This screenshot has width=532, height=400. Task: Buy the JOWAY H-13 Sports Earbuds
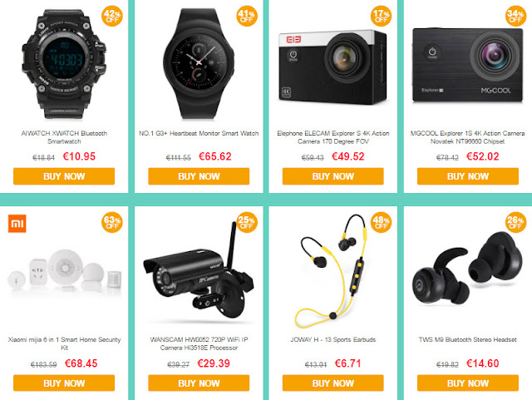coord(333,383)
